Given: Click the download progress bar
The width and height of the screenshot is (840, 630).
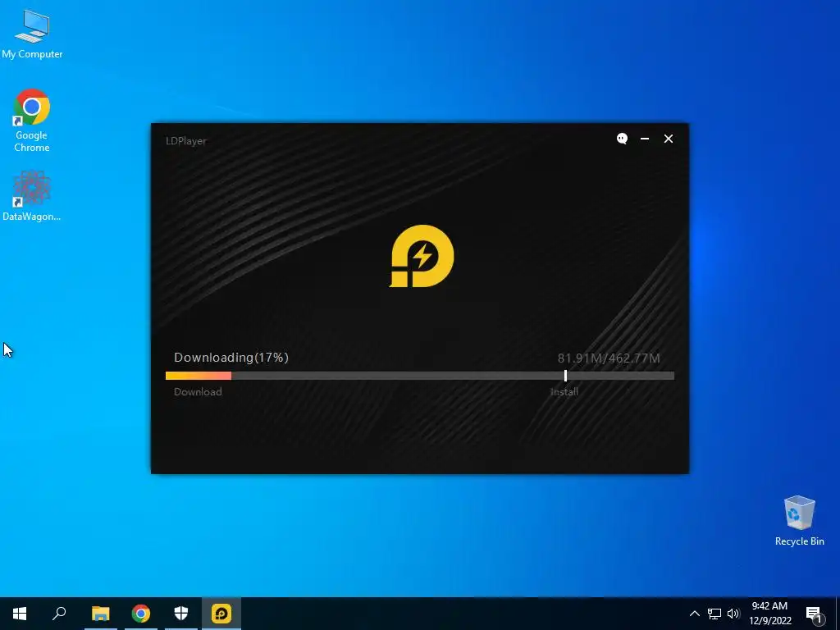Looking at the screenshot, I should pos(419,376).
